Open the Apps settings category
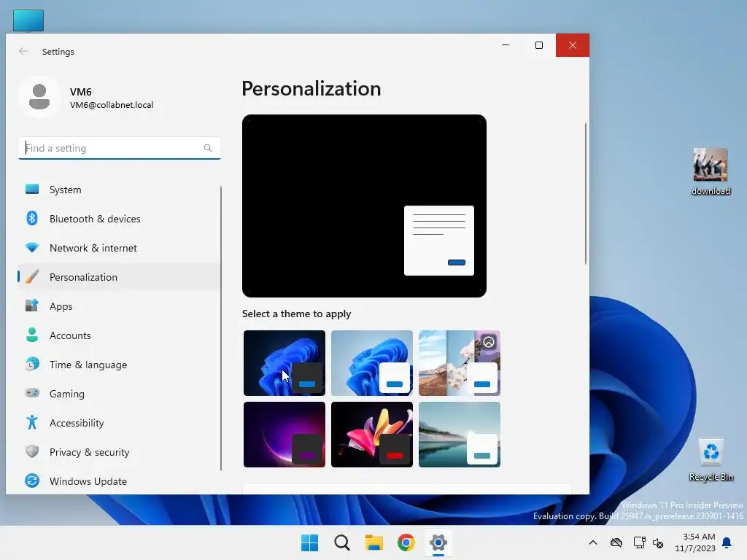Image resolution: width=747 pixels, height=560 pixels. [119, 306]
